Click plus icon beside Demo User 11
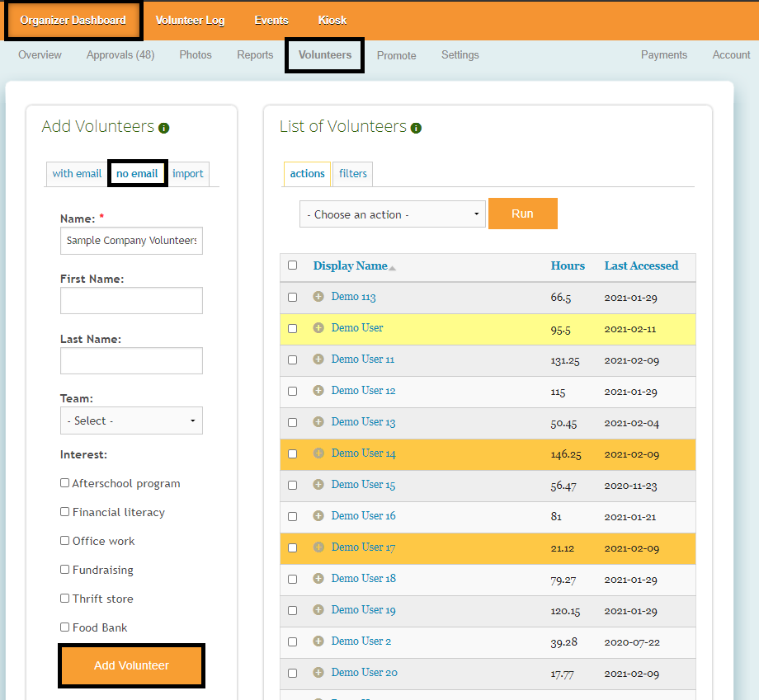 318,359
